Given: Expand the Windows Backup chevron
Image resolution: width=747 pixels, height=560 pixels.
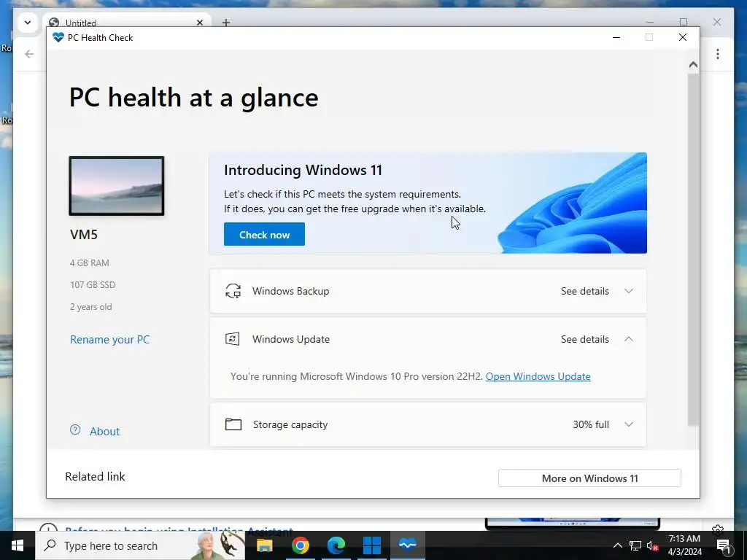Looking at the screenshot, I should 628,291.
